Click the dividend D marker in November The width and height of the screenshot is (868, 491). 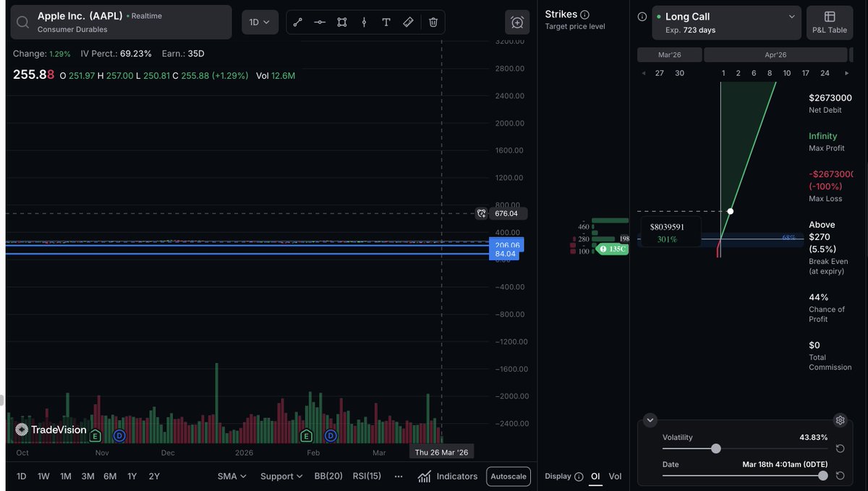click(119, 436)
